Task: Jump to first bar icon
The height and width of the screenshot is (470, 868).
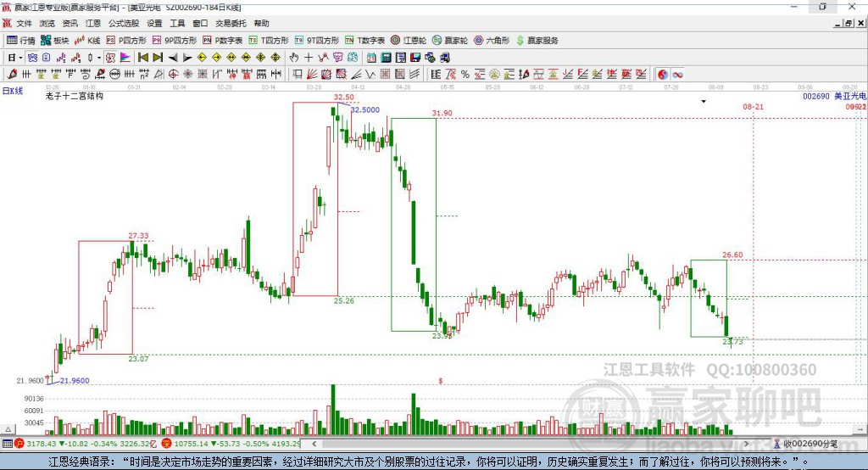Action: tap(142, 58)
